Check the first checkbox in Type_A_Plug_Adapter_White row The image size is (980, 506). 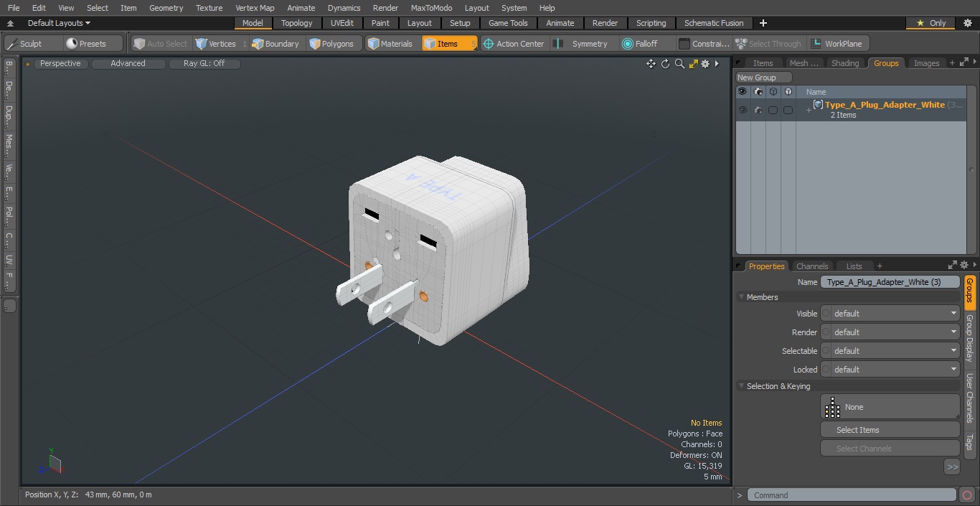(x=773, y=110)
